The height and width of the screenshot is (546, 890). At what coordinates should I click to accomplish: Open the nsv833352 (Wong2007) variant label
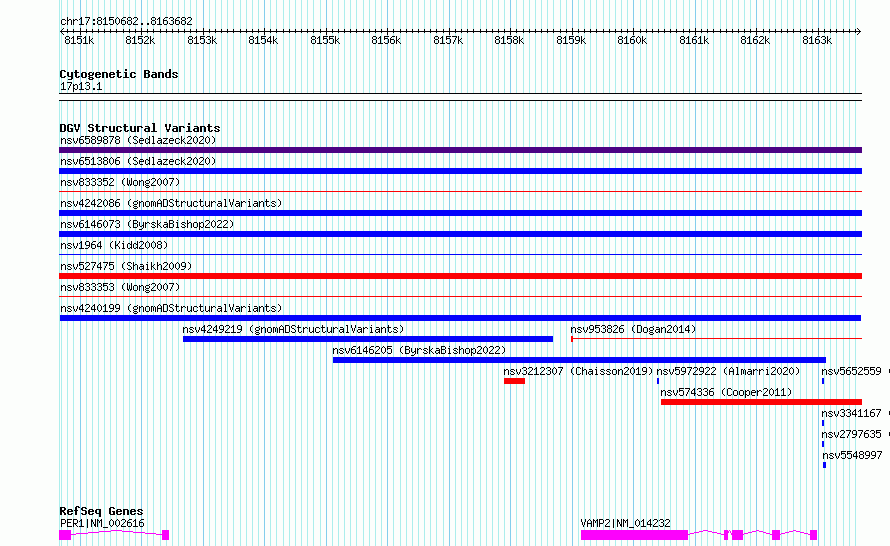coord(120,182)
